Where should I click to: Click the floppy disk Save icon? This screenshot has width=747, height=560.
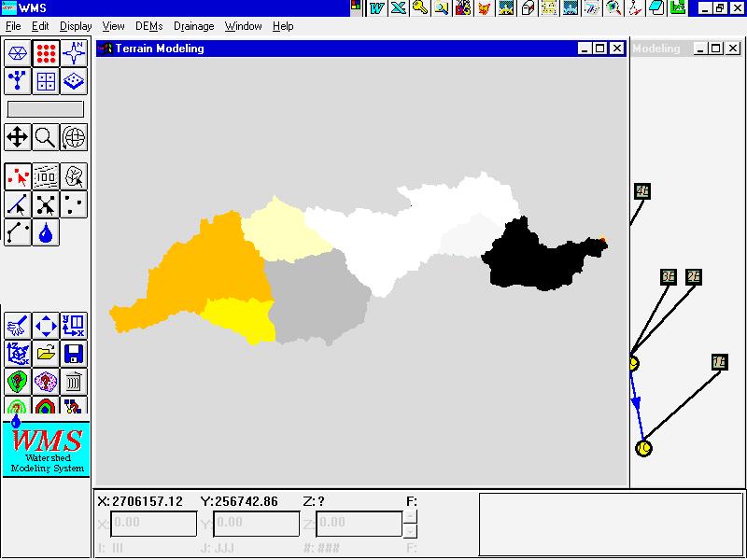(x=74, y=354)
